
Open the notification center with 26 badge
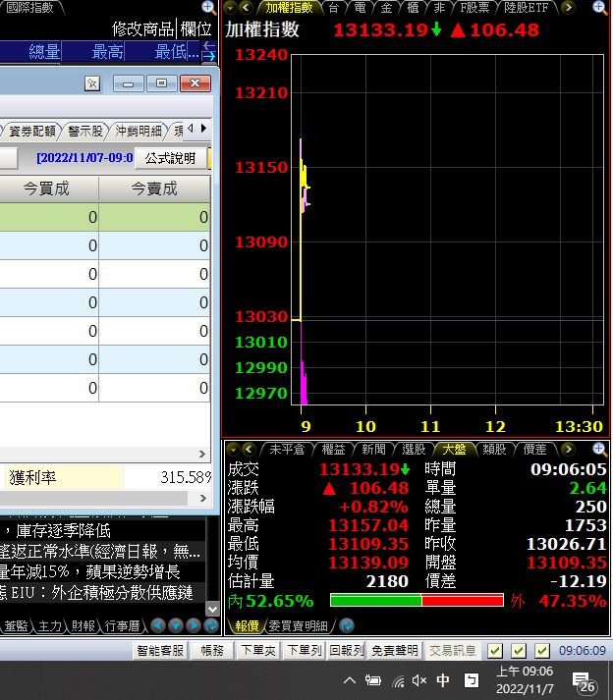tap(584, 682)
